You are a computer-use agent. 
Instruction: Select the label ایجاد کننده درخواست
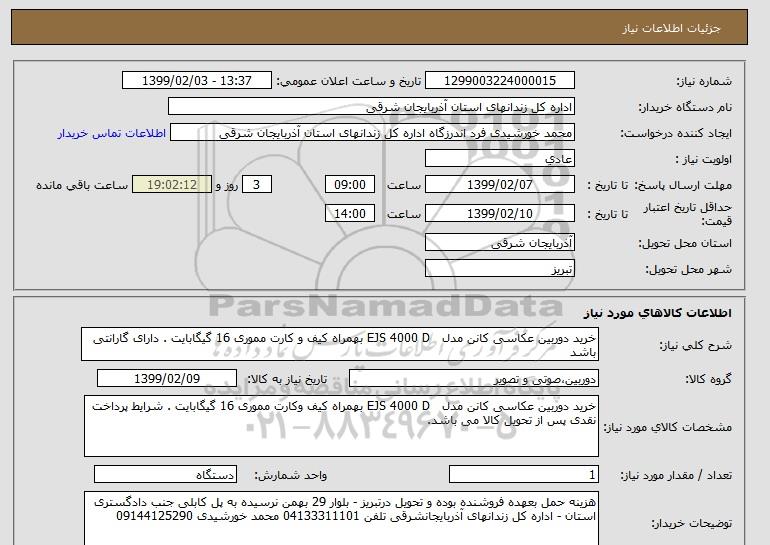click(x=676, y=133)
